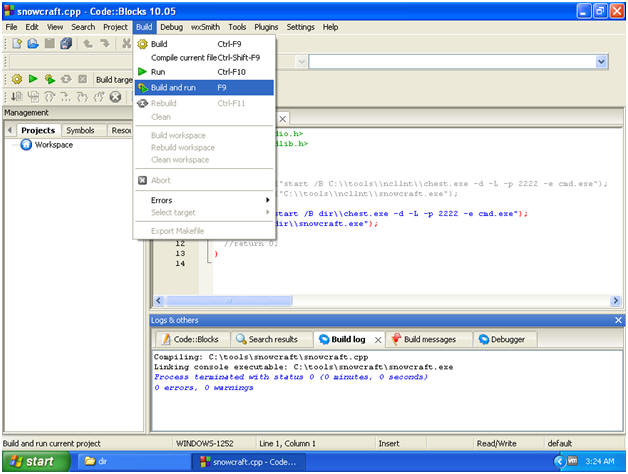
Task: Open the Tools menu
Action: (x=237, y=27)
